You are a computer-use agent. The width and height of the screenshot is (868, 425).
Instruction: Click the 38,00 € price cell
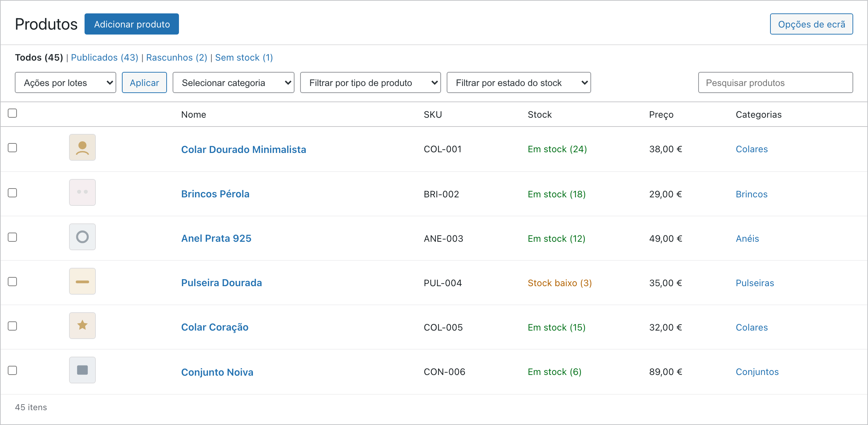coord(666,149)
